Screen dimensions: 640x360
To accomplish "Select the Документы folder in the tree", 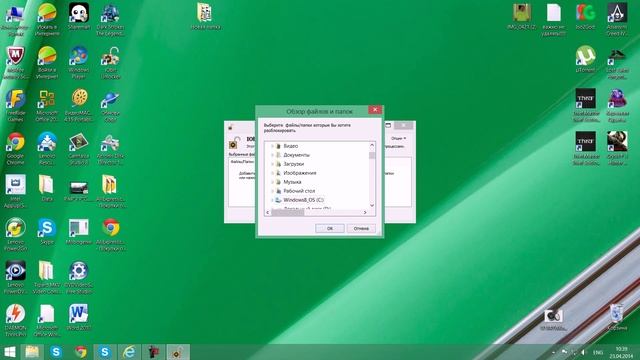I will click(x=296, y=155).
